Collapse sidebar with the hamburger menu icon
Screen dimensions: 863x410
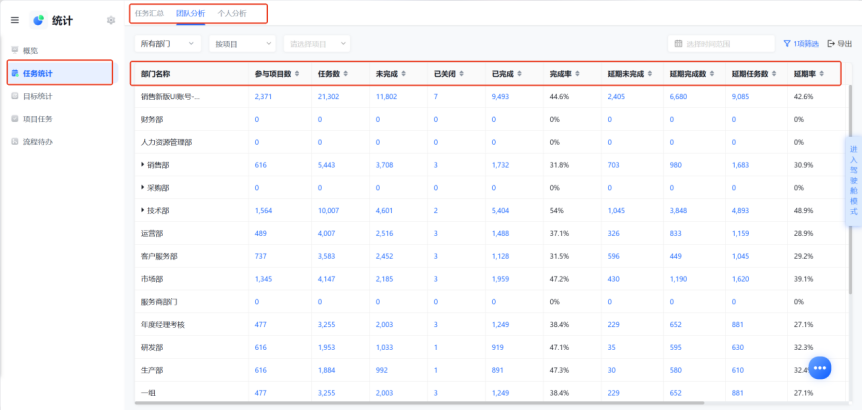(x=15, y=20)
